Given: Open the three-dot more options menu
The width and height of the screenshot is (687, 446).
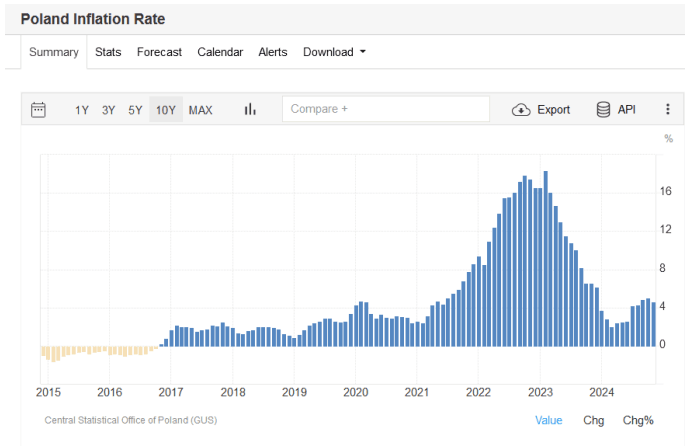Looking at the screenshot, I should (667, 110).
